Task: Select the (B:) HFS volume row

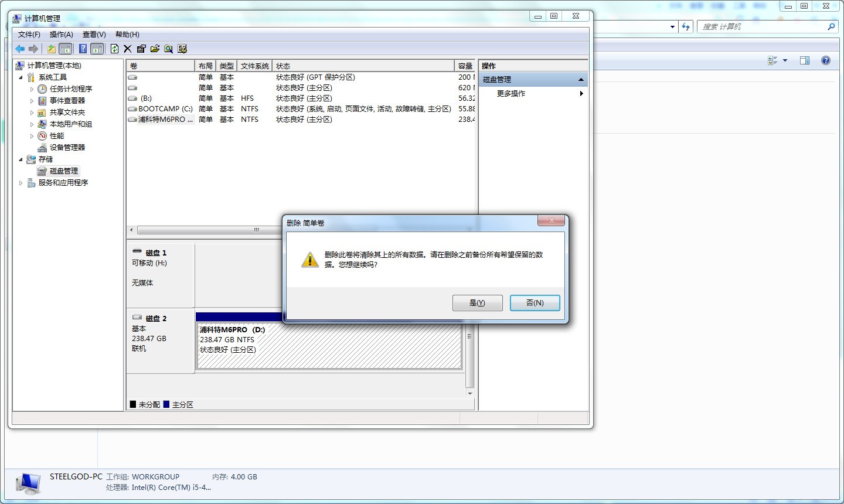Action: pos(301,98)
